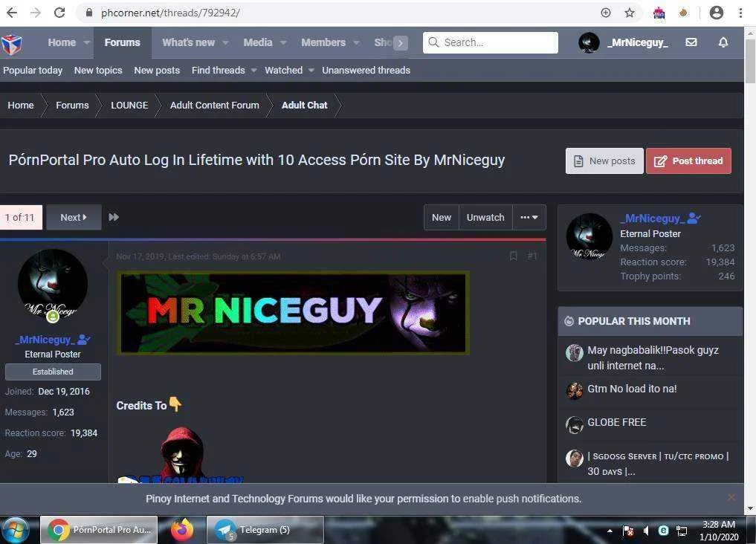Expand the Home dropdown arrow
756x544 pixels.
coord(87,42)
